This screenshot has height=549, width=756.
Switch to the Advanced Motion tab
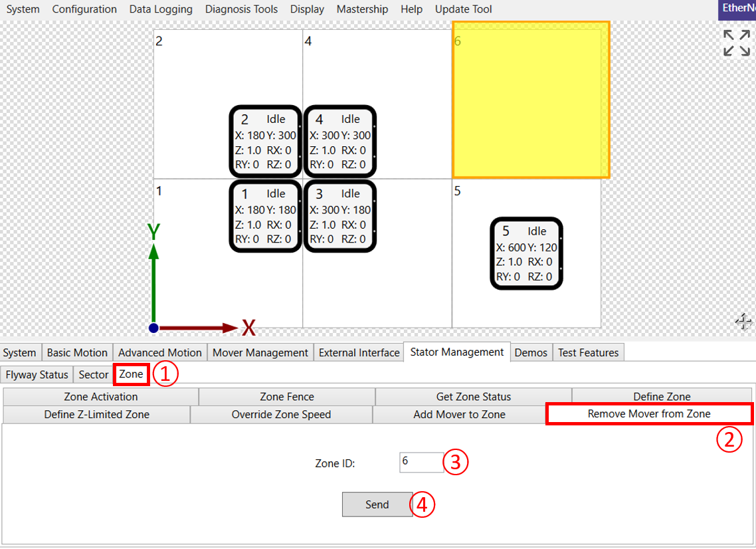[x=160, y=353]
